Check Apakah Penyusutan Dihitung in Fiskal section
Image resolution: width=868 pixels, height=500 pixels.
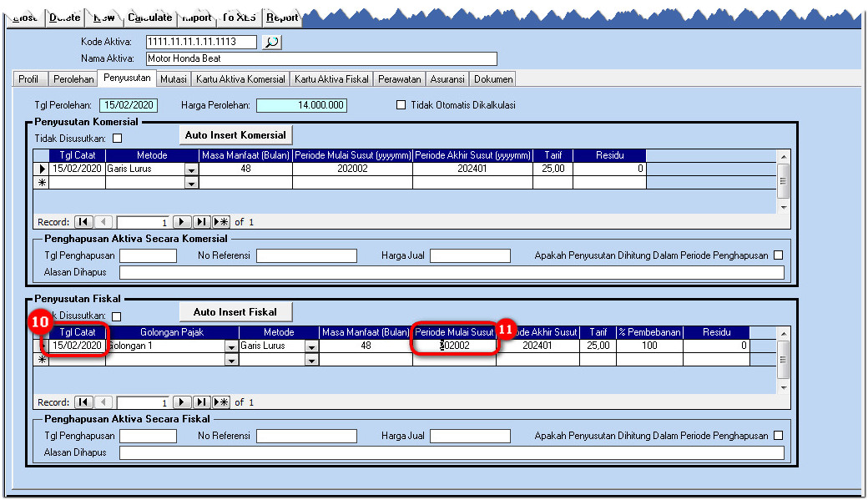778,436
